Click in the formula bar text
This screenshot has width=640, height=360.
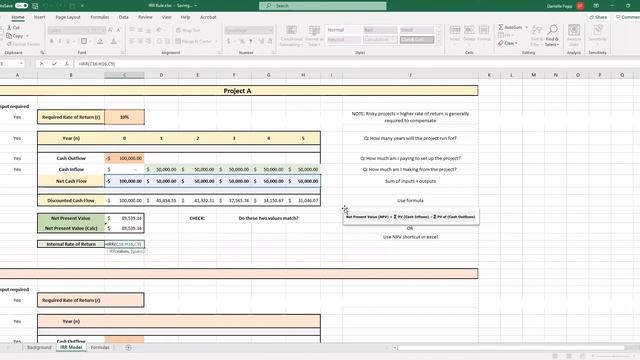click(x=97, y=64)
